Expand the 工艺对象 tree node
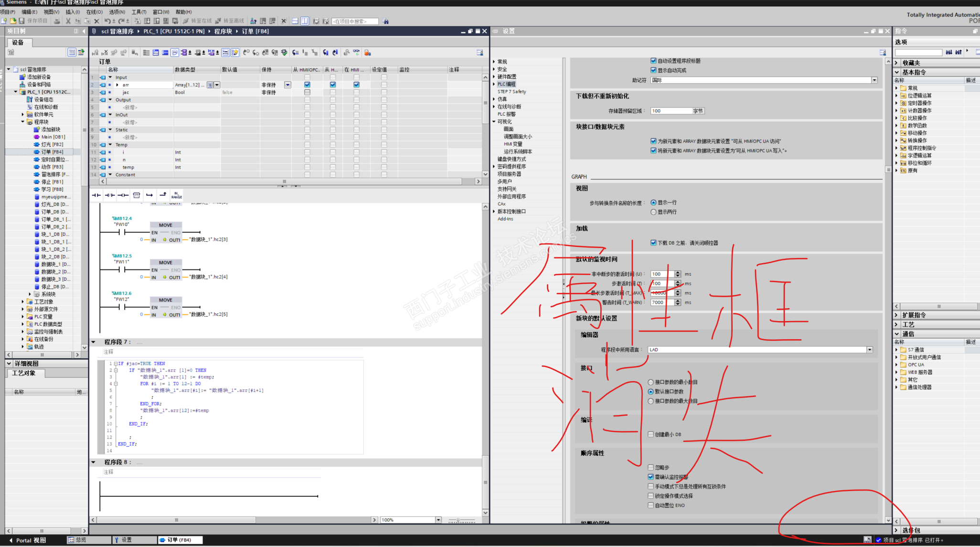 (x=23, y=302)
